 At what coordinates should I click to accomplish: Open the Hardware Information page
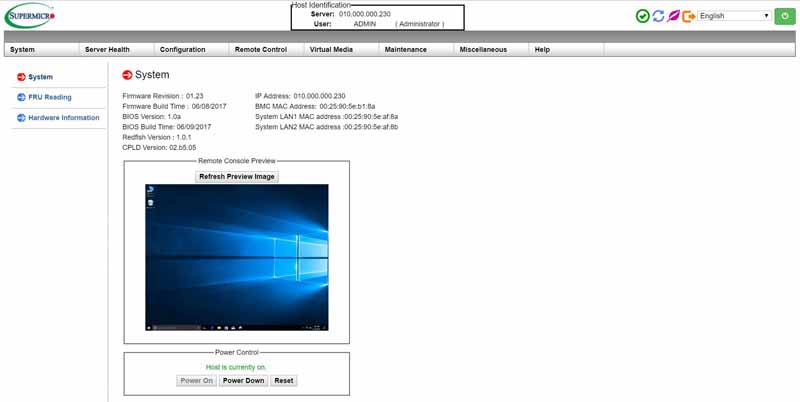point(64,118)
